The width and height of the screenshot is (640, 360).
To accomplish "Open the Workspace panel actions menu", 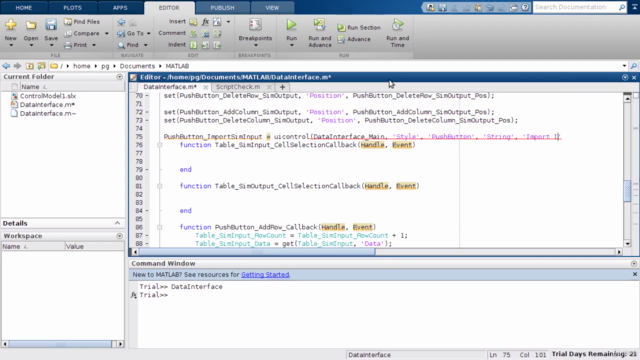I will [x=119, y=236].
